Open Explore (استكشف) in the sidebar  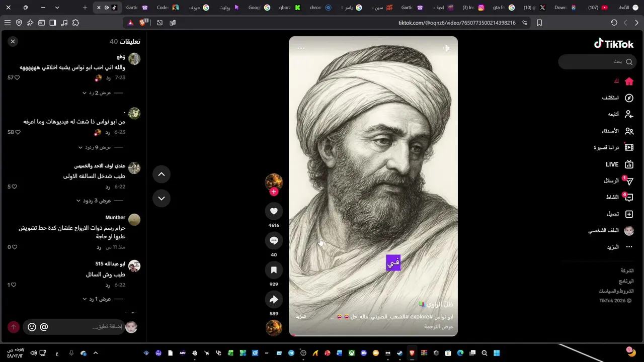coord(618,98)
